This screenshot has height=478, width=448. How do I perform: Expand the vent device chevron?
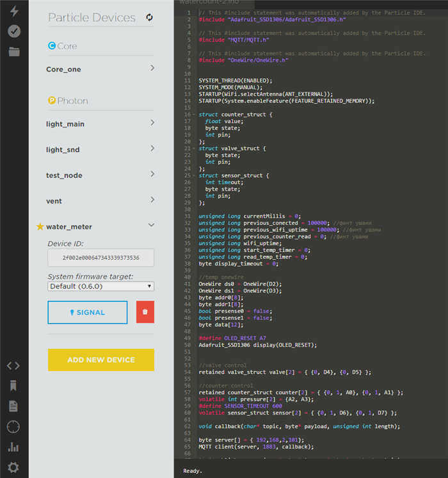coord(152,200)
